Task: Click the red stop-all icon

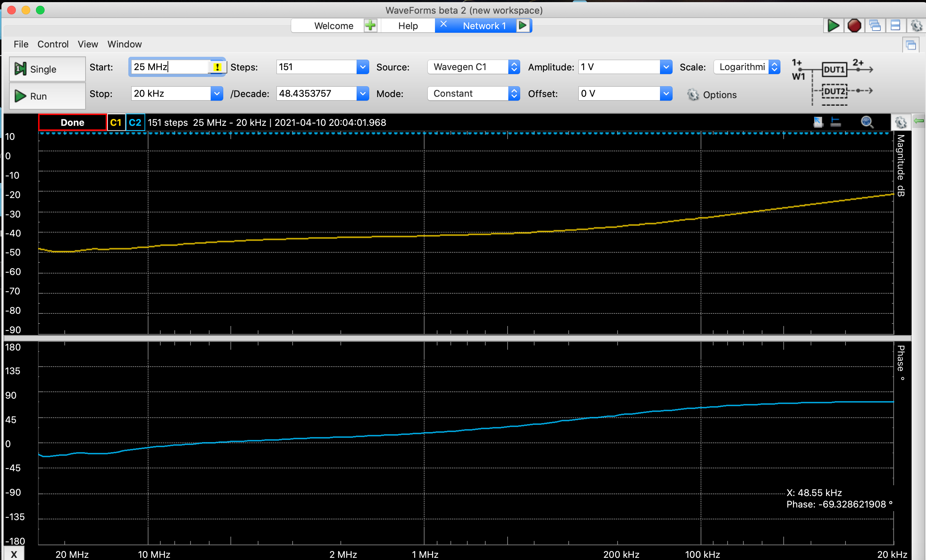Action: coord(854,26)
